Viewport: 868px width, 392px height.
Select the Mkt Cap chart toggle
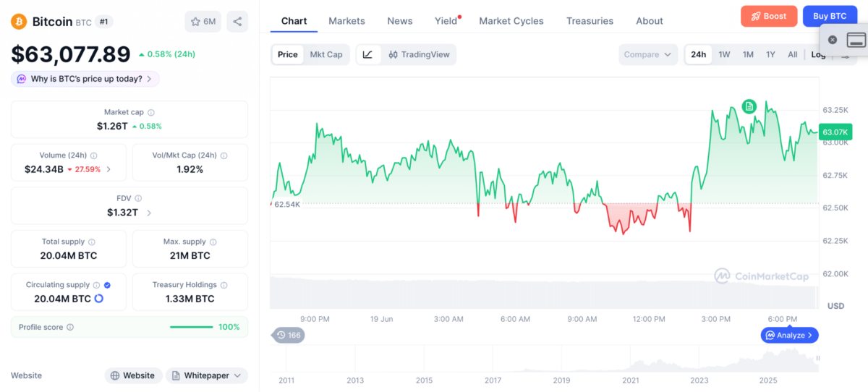coord(326,54)
